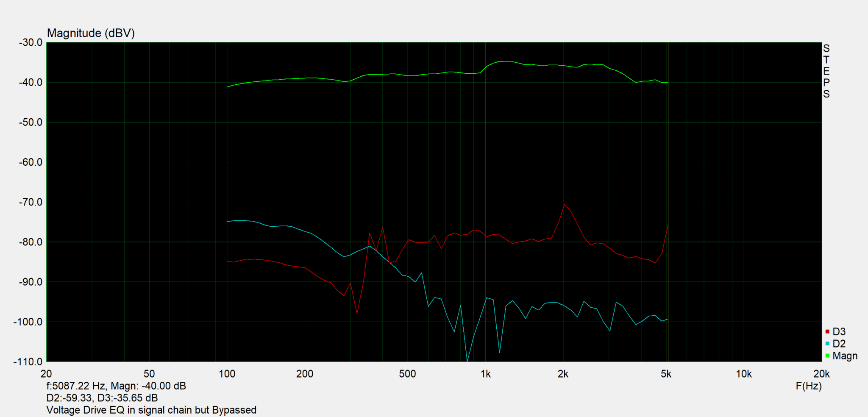Click the distortion readout 'D2:-59.33, D3:-35.65 dB'
The height and width of the screenshot is (417, 868).
(102, 398)
